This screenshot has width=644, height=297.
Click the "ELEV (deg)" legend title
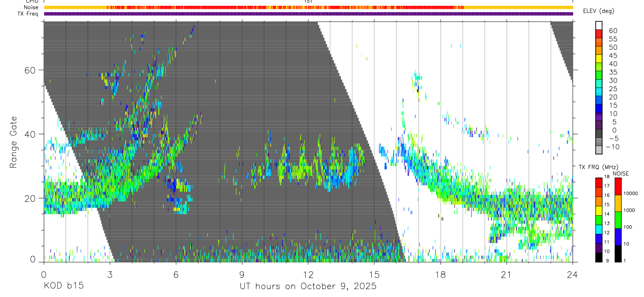coord(599,12)
